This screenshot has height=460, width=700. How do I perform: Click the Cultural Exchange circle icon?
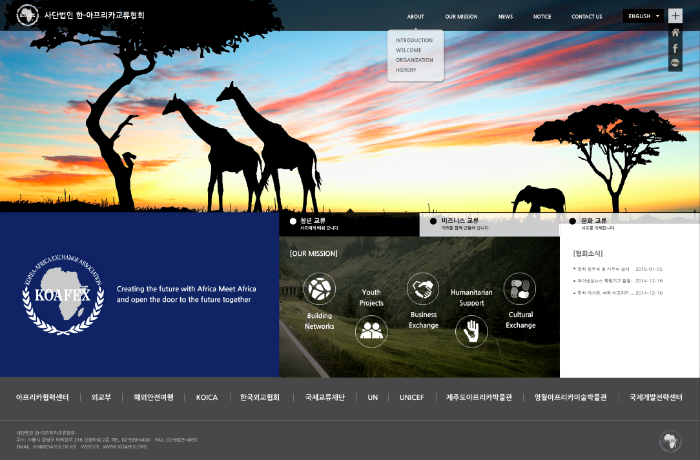(519, 289)
